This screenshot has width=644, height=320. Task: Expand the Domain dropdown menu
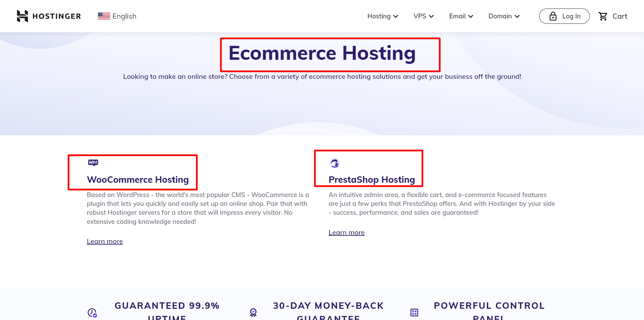click(x=504, y=16)
